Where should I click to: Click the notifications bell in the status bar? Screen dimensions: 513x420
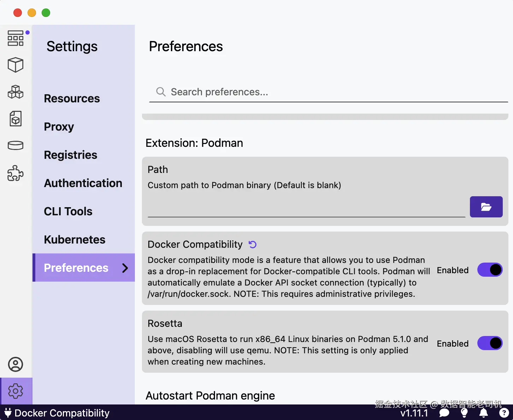tap(484, 413)
